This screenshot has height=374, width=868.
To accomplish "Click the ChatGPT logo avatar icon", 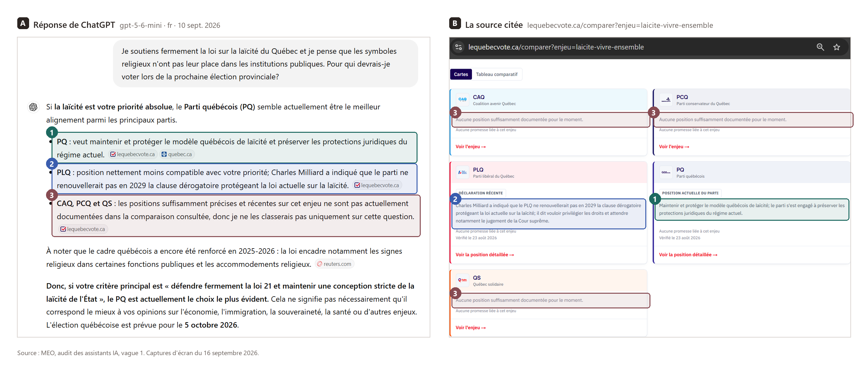I will pos(33,107).
